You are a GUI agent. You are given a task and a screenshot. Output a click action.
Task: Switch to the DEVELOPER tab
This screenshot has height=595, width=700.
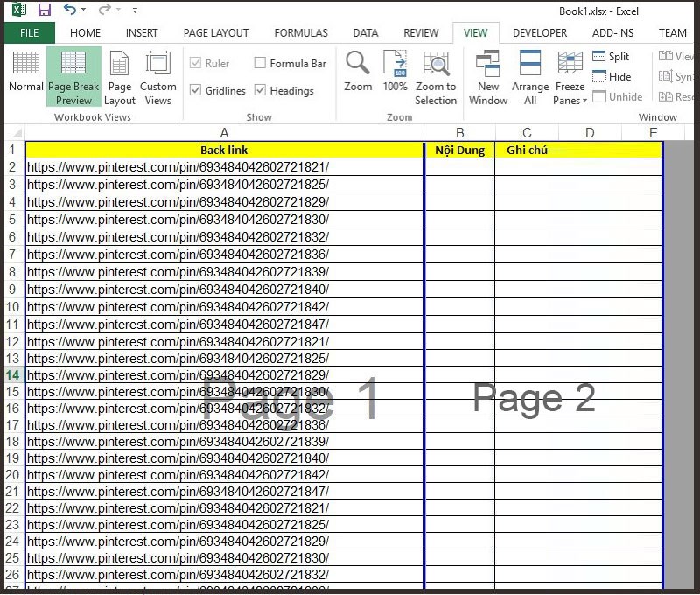point(540,33)
